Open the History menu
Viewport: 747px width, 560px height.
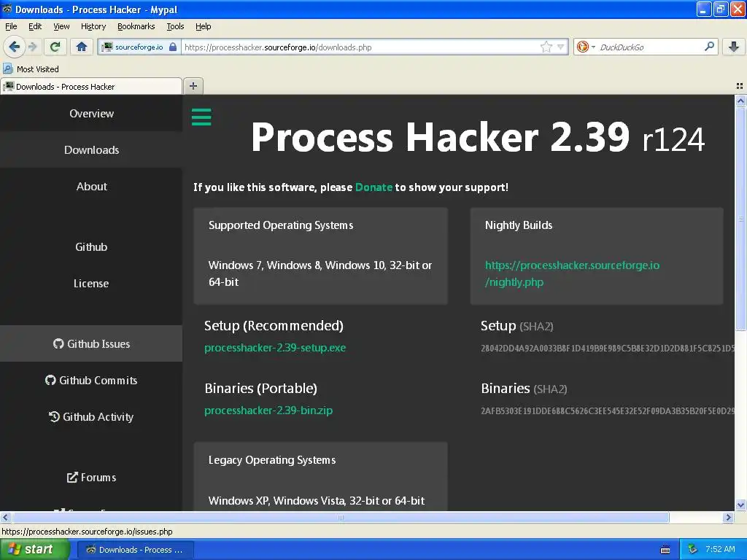(x=93, y=26)
